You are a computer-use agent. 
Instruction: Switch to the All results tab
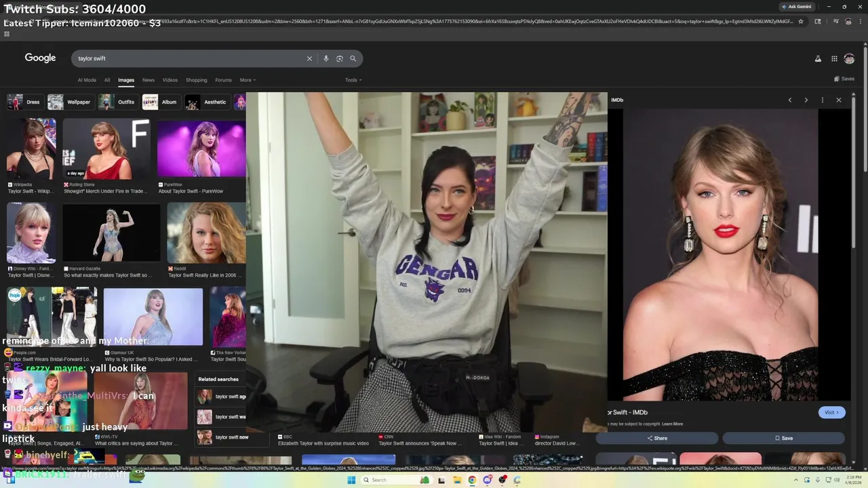107,80
